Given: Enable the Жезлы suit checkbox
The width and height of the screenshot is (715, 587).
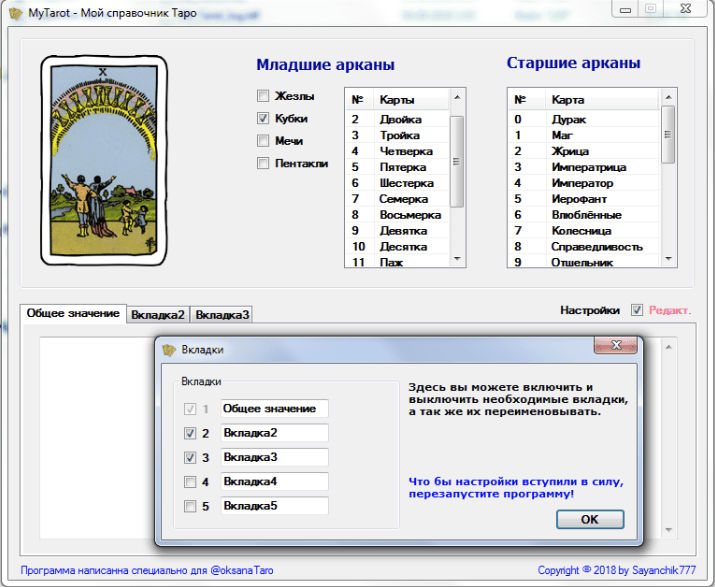Looking at the screenshot, I should [x=263, y=96].
